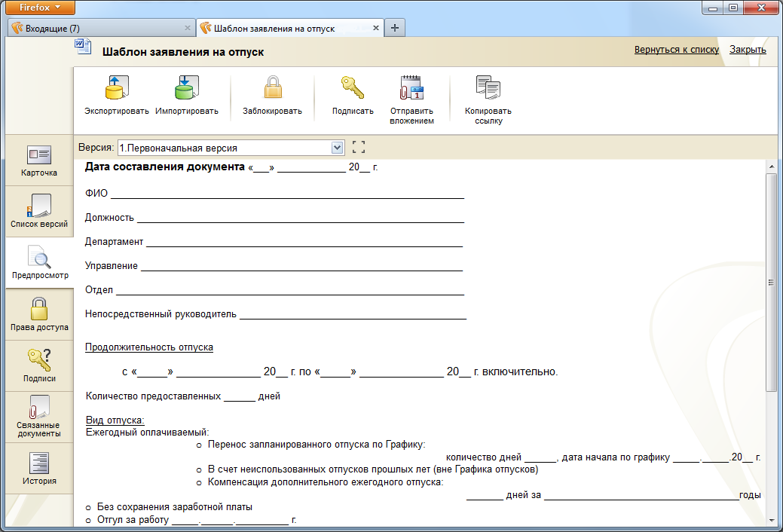
Task: Click the Вернуться к списку link
Action: 677,50
